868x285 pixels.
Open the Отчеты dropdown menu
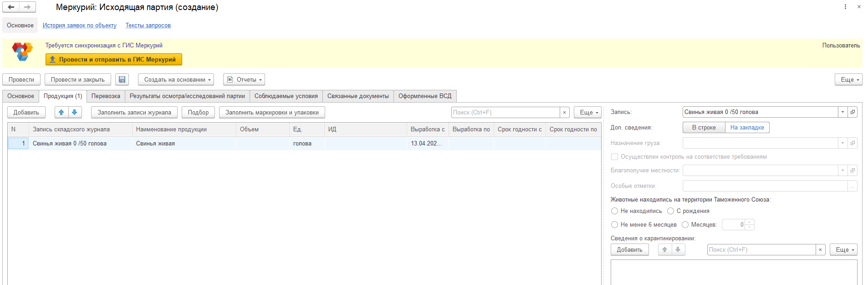point(244,79)
